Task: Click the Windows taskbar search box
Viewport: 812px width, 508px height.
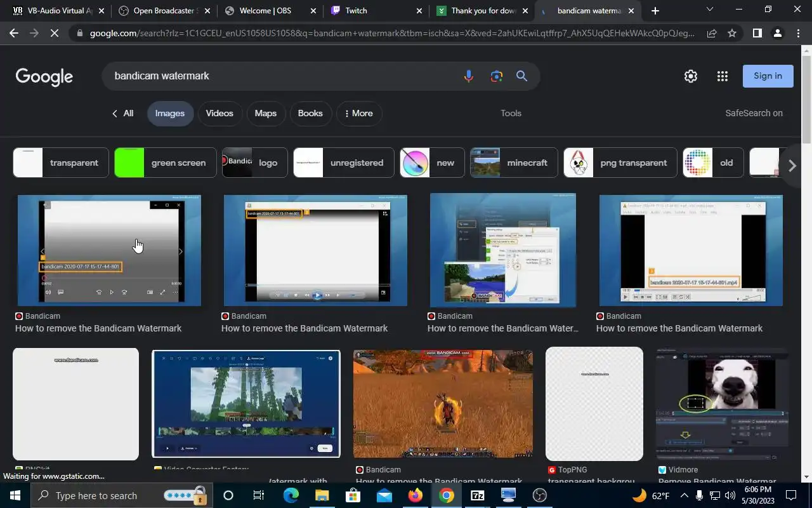Action: pos(121,495)
